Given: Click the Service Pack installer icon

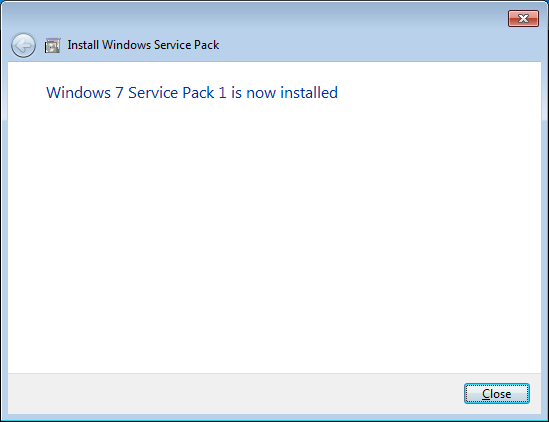Looking at the screenshot, I should (x=53, y=46).
